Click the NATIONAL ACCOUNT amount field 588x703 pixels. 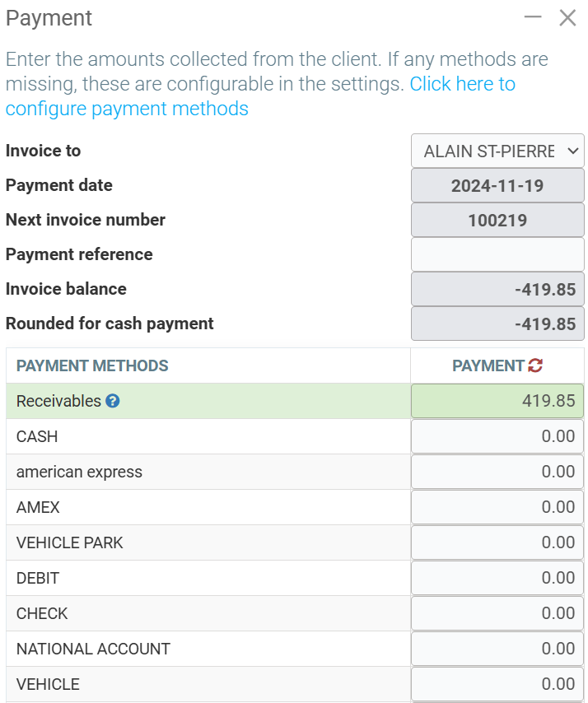[x=497, y=649]
